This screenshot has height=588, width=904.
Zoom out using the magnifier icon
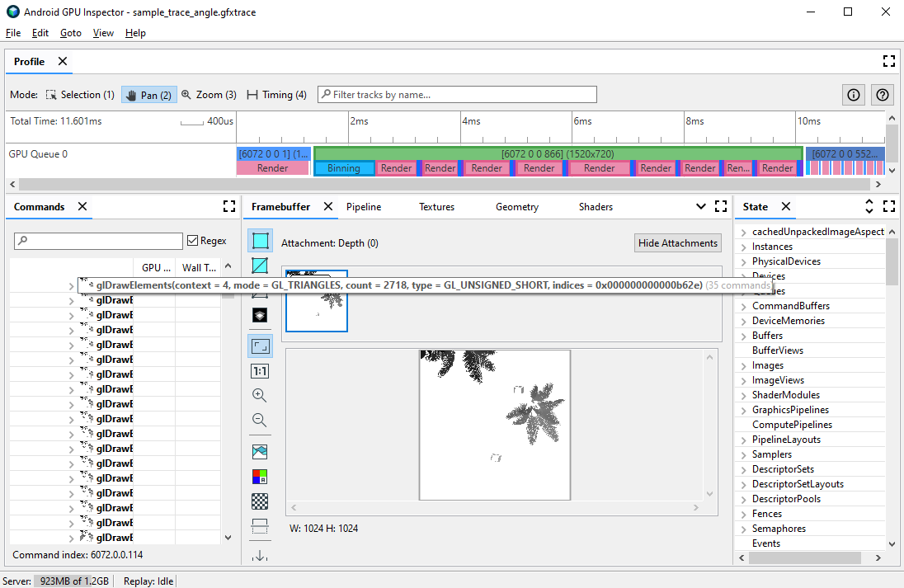pos(260,420)
